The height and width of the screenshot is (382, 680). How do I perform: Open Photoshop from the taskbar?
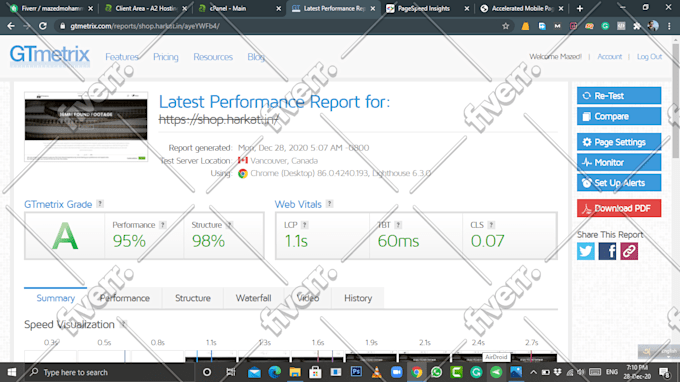coord(356,372)
